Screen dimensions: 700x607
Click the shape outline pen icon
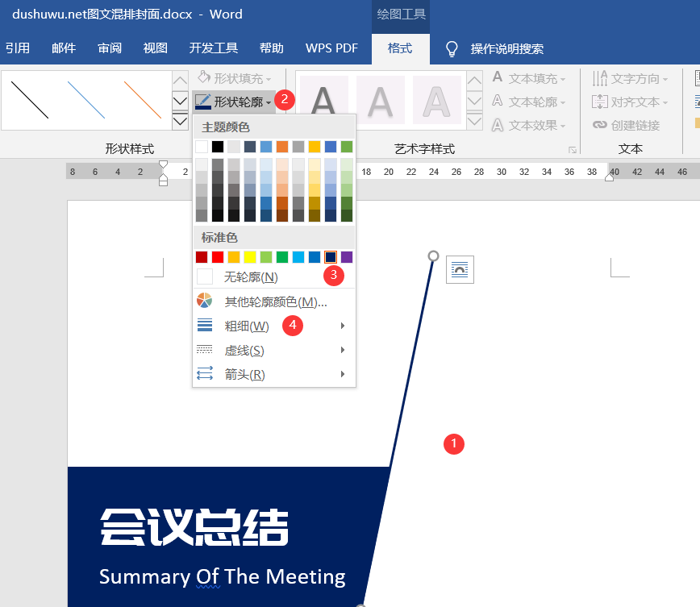(x=203, y=102)
